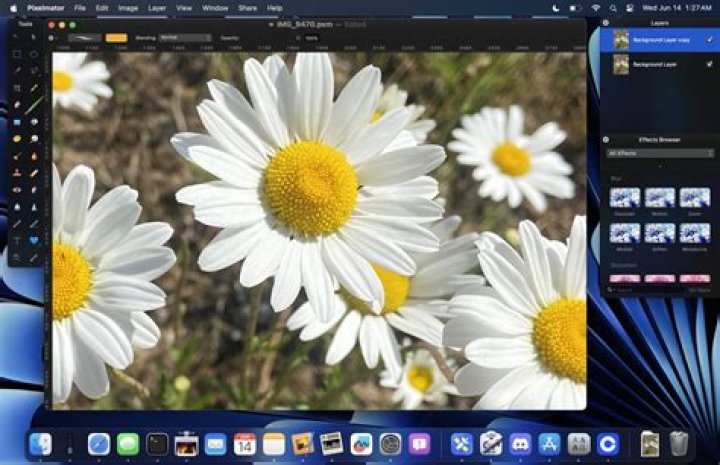This screenshot has width=720, height=465.
Task: Choose the Miniaturize effect thumbnail
Action: click(695, 233)
